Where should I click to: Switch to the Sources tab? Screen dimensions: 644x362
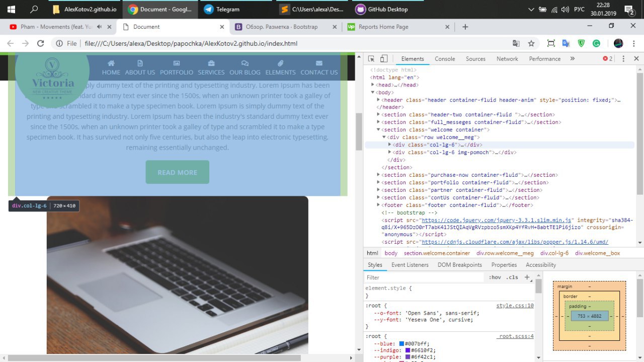475,59
